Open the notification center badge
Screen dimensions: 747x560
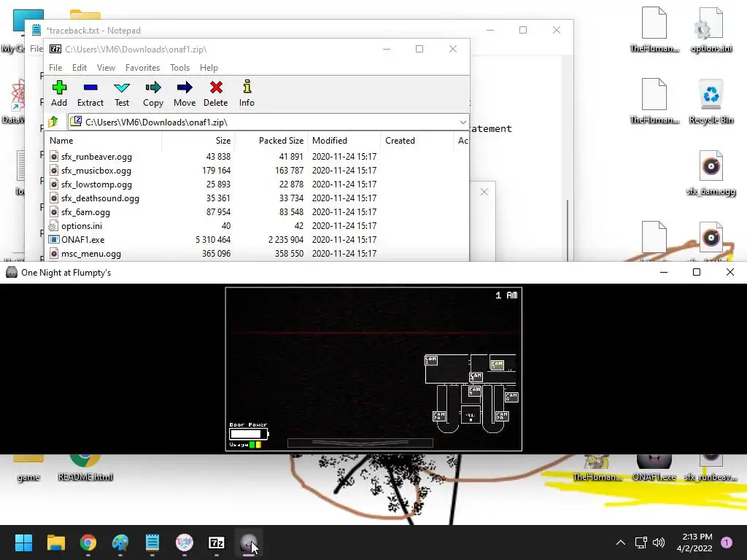pyautogui.click(x=727, y=542)
